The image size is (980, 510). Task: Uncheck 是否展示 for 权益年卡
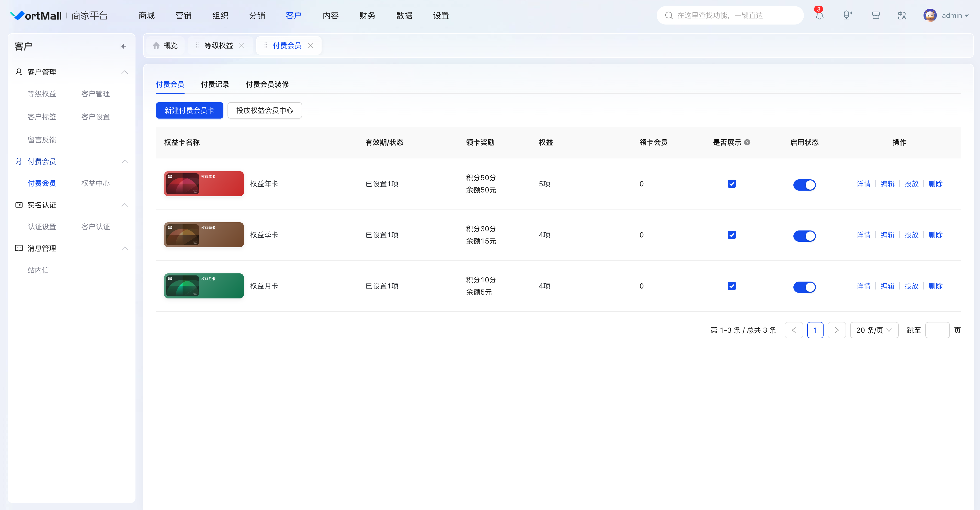[x=732, y=184]
